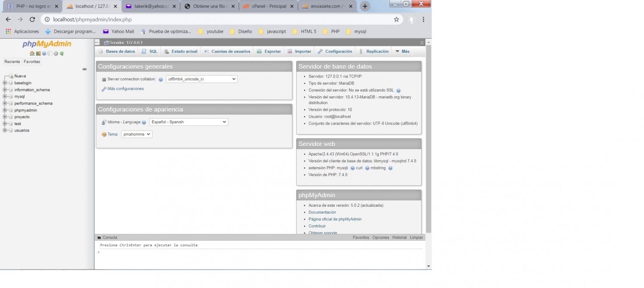The width and height of the screenshot is (644, 288).
Task: Open the Nueva new database entry
Action: [x=20, y=76]
